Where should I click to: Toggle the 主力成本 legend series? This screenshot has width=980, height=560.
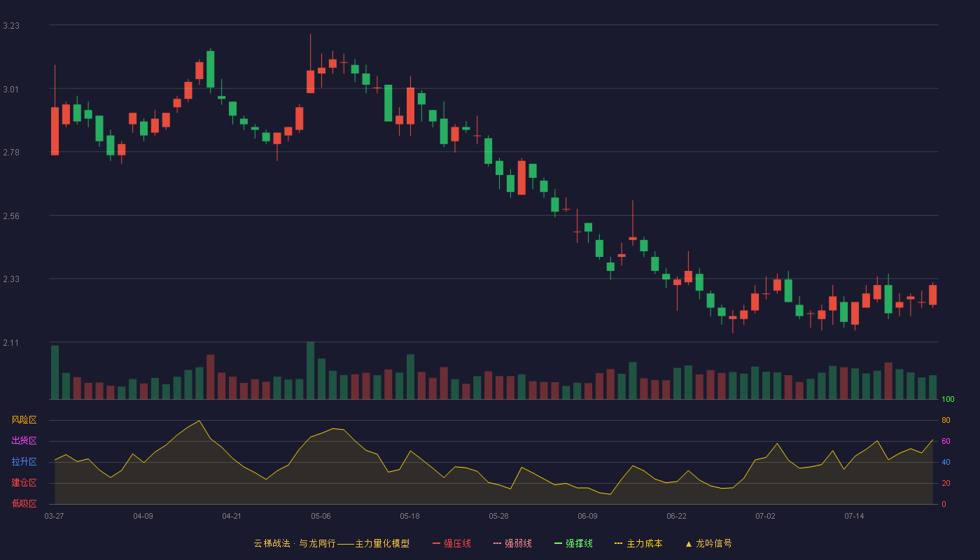point(638,543)
